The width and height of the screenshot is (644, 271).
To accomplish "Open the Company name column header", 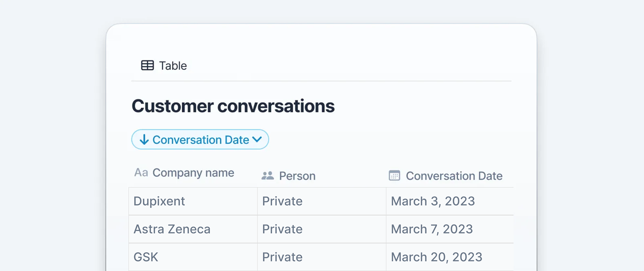I will click(x=184, y=173).
